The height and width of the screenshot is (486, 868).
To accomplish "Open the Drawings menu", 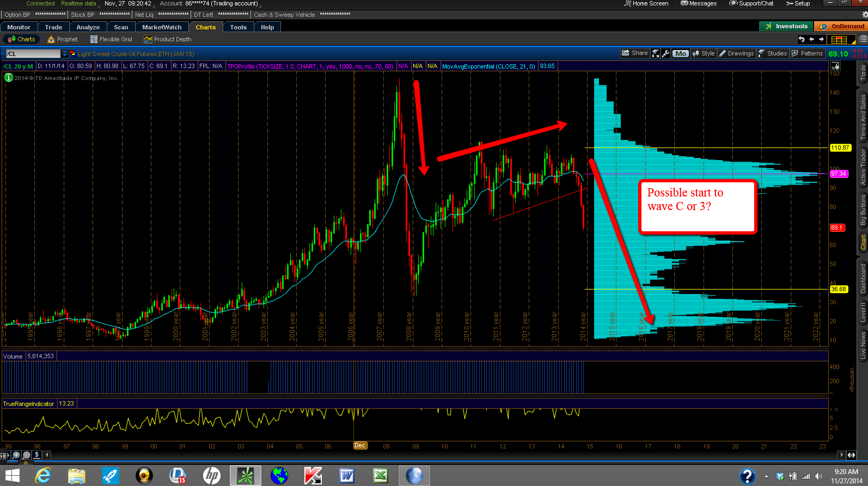I will click(736, 53).
